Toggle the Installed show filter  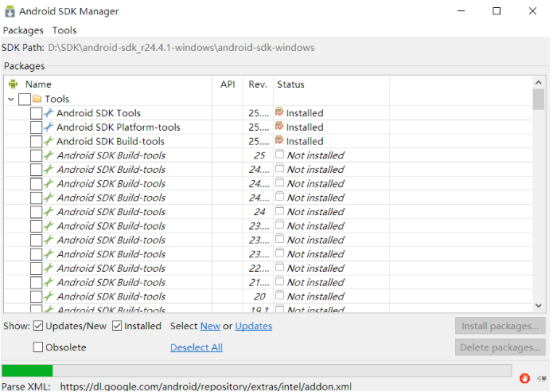117,326
